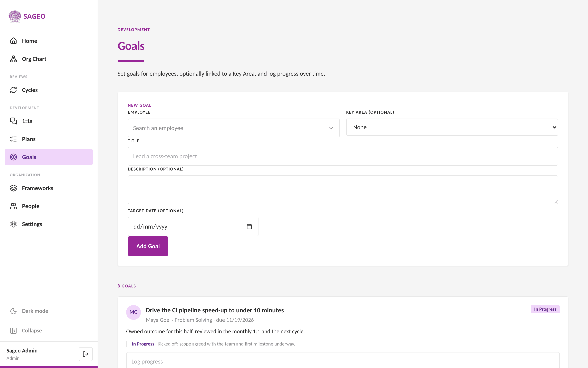Go to Home menu label
The height and width of the screenshot is (368, 588).
point(30,41)
